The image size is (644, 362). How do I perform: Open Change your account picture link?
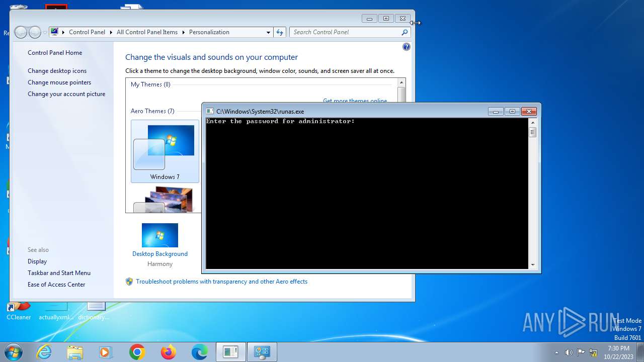66,94
